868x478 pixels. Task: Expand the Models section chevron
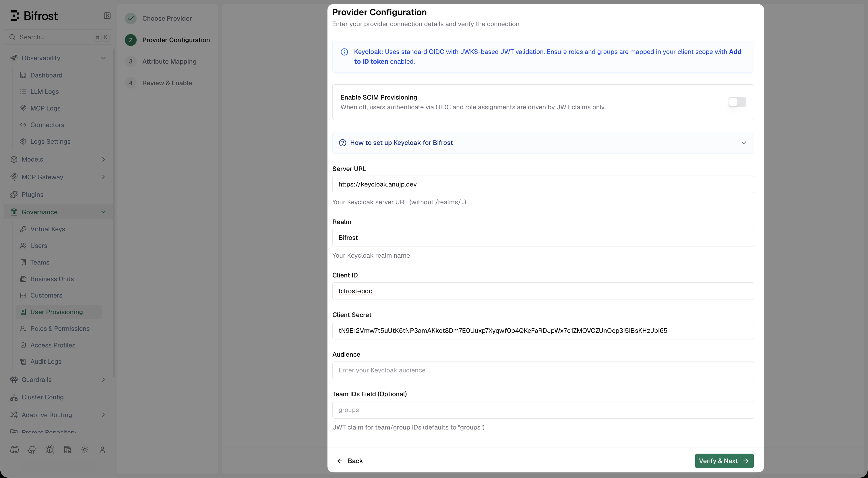pyautogui.click(x=103, y=159)
